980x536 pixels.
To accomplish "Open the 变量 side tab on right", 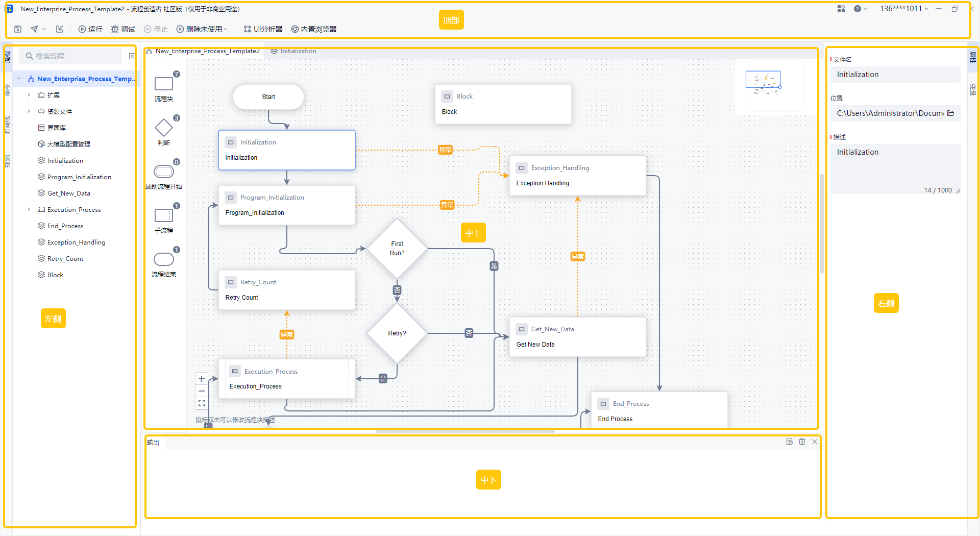I will pos(973,89).
